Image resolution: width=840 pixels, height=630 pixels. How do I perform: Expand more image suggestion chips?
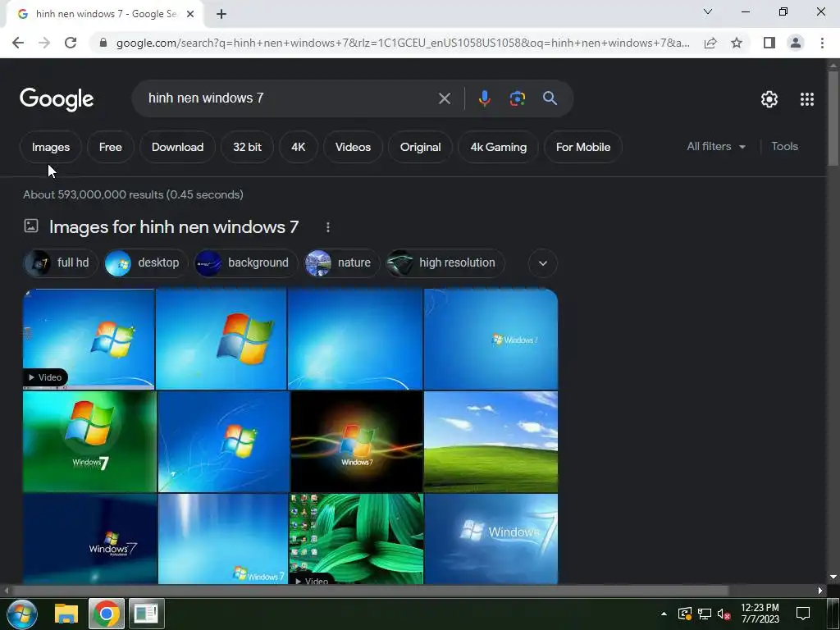[x=543, y=263]
